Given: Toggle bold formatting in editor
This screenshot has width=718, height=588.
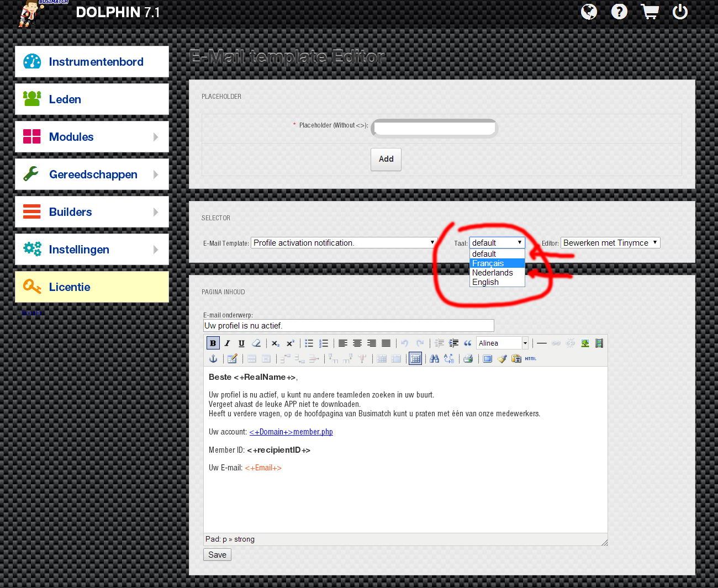Looking at the screenshot, I should 213,343.
